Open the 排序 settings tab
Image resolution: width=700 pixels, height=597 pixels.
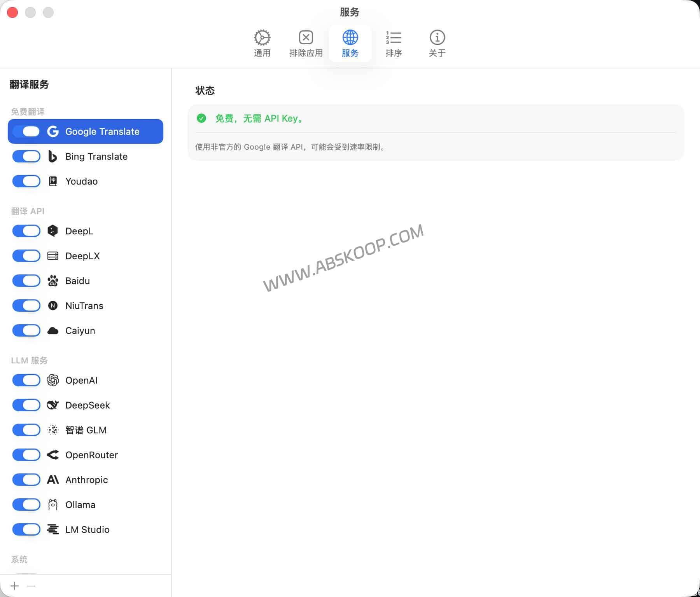(394, 43)
